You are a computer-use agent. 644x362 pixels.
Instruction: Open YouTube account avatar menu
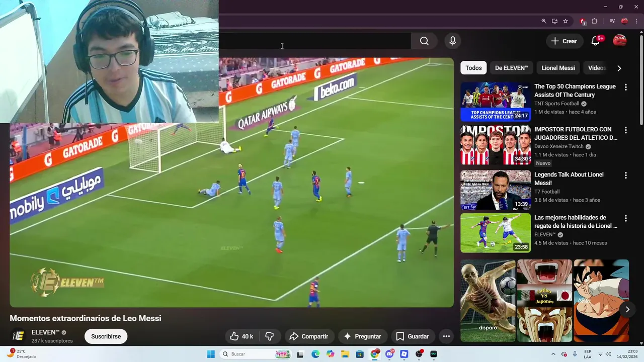coord(619,41)
